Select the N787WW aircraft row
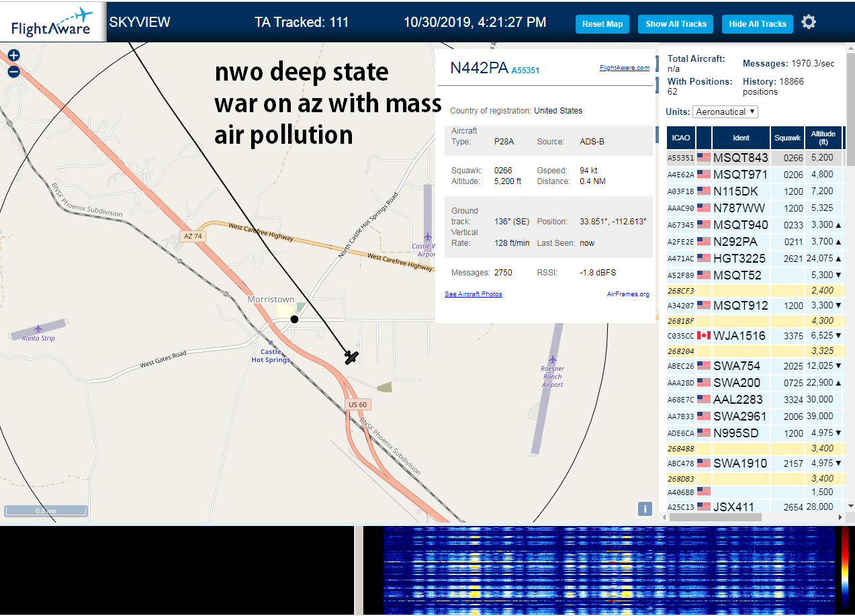 coord(756,208)
